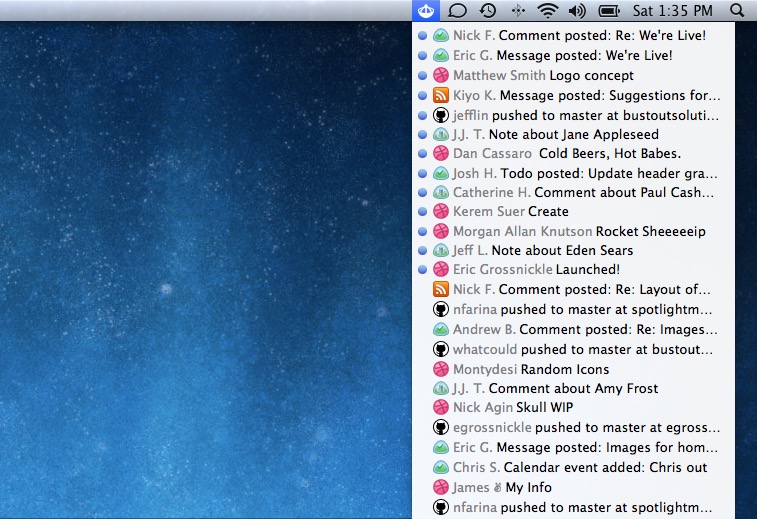Open Eric G. message Images for hom

[574, 448]
